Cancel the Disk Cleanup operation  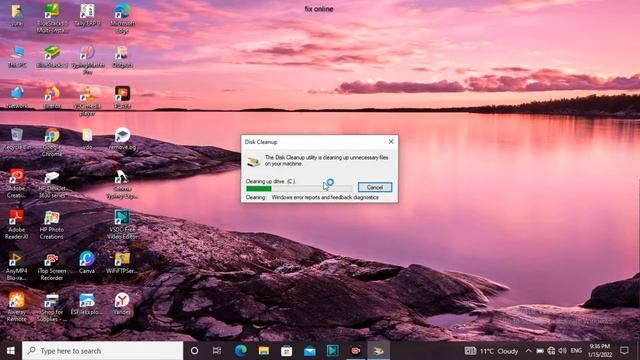pos(375,187)
